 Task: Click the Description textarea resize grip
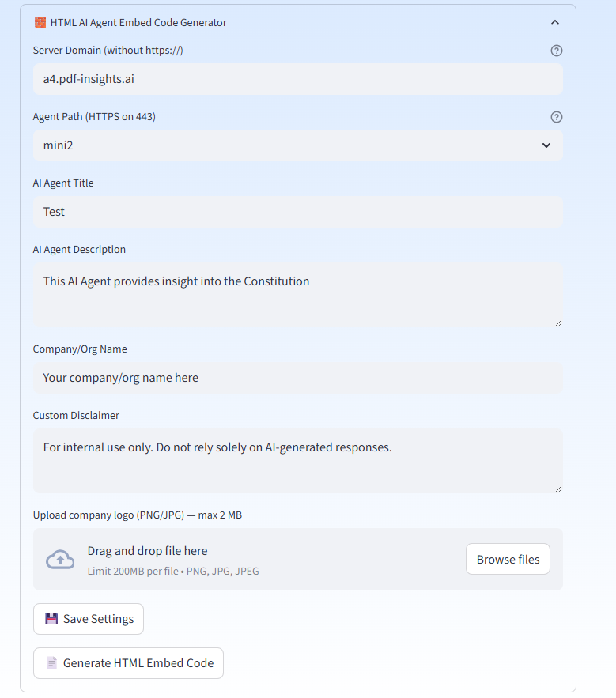558,322
